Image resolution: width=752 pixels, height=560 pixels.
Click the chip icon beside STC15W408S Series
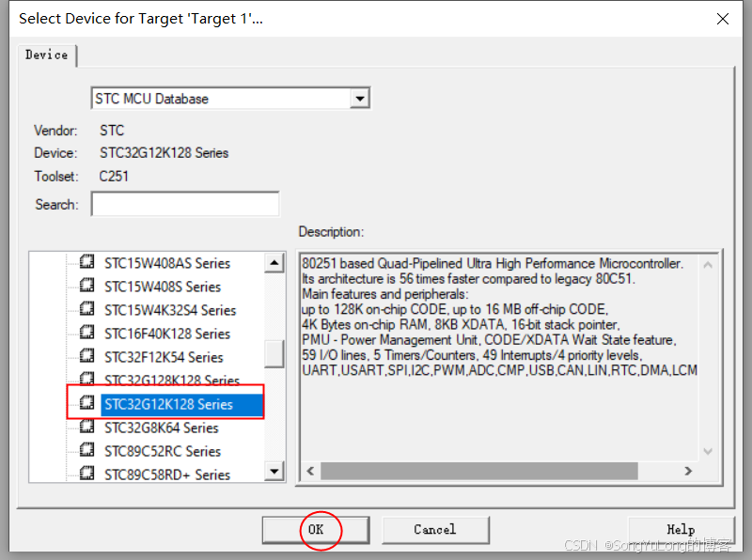click(x=86, y=286)
